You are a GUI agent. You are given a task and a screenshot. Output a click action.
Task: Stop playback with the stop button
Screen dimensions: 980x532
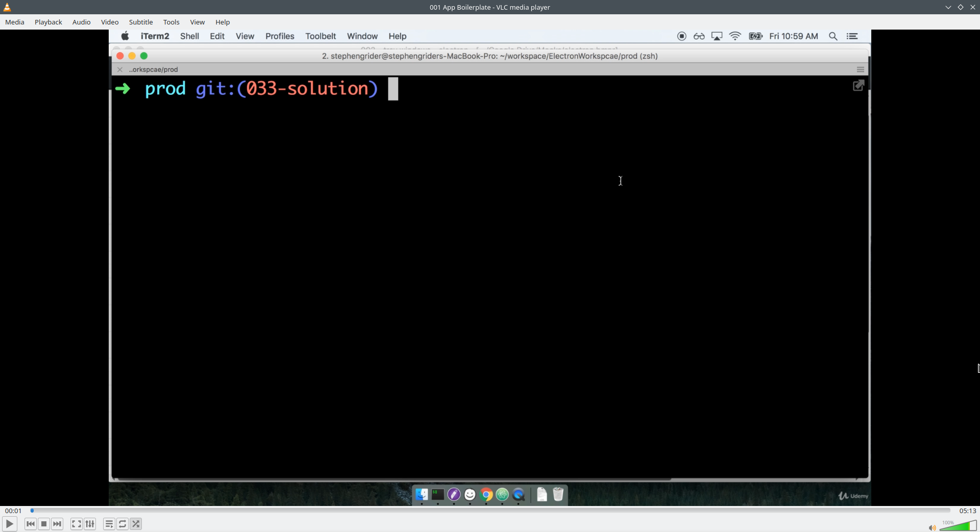[x=44, y=524]
